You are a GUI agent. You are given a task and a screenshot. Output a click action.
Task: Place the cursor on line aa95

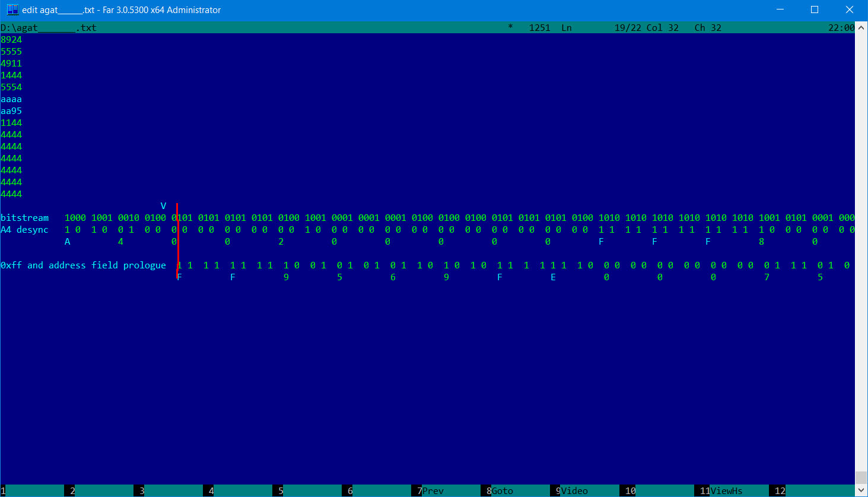pos(11,111)
